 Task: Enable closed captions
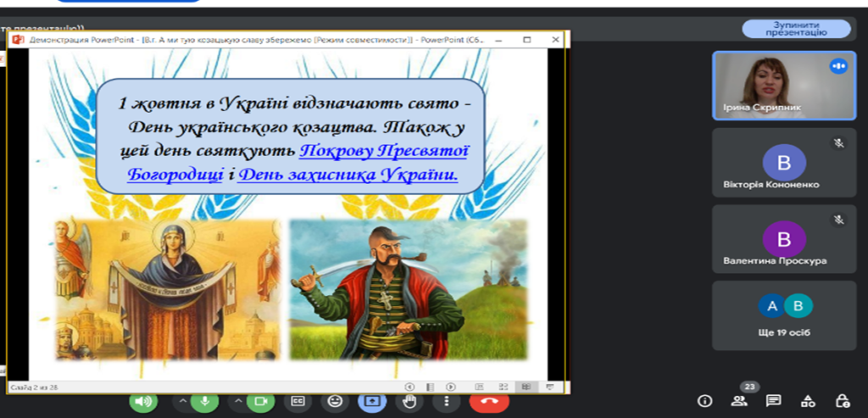[299, 402]
